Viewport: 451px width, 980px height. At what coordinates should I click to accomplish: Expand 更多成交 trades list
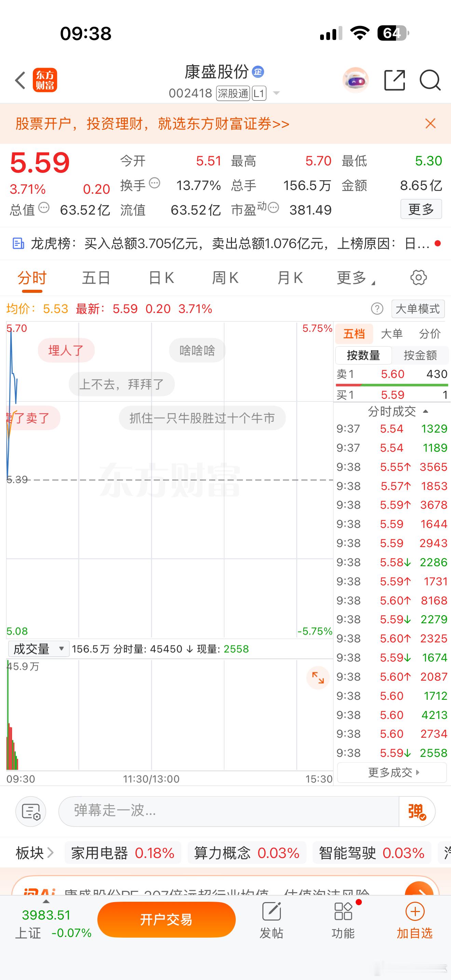pyautogui.click(x=392, y=773)
